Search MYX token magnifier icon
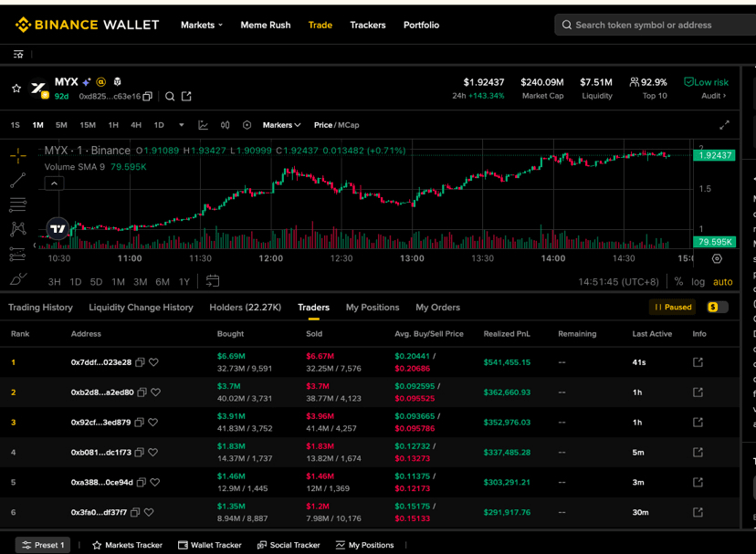This screenshot has width=756, height=554. [170, 97]
